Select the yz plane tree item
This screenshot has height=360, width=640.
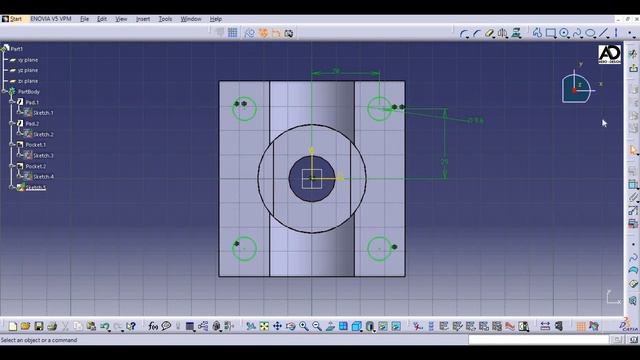click(28, 71)
